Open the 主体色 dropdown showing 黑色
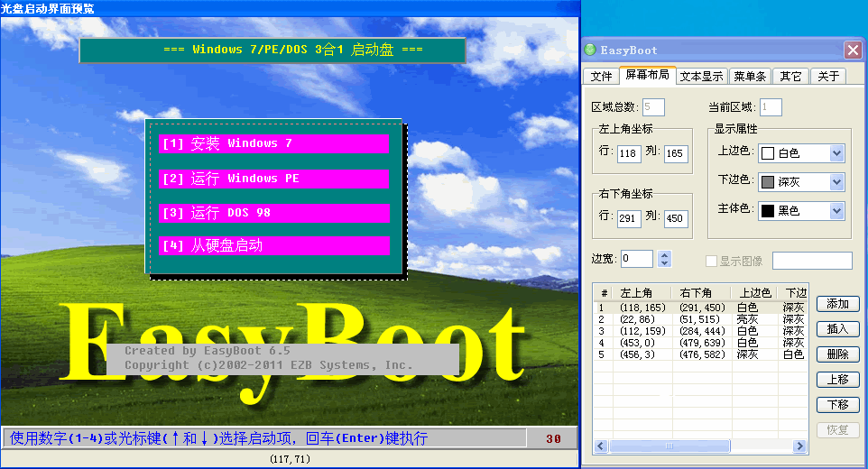The height and width of the screenshot is (469, 868). (836, 211)
